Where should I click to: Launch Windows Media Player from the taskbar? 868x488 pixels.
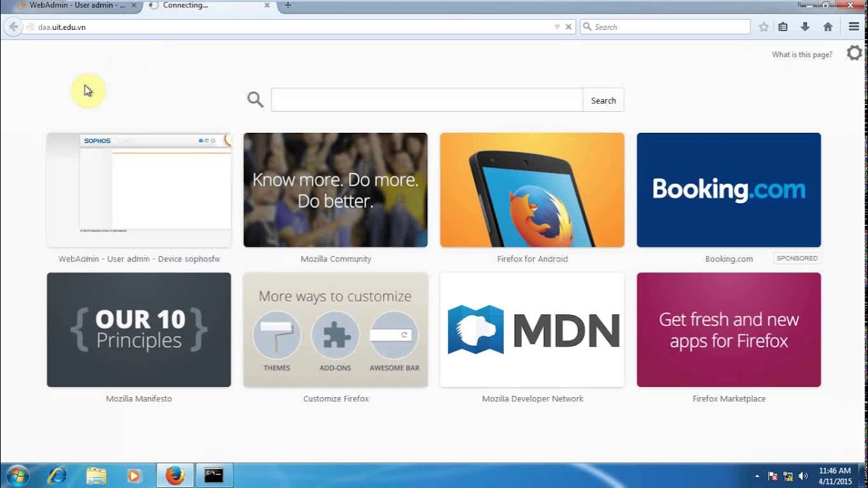(x=134, y=475)
